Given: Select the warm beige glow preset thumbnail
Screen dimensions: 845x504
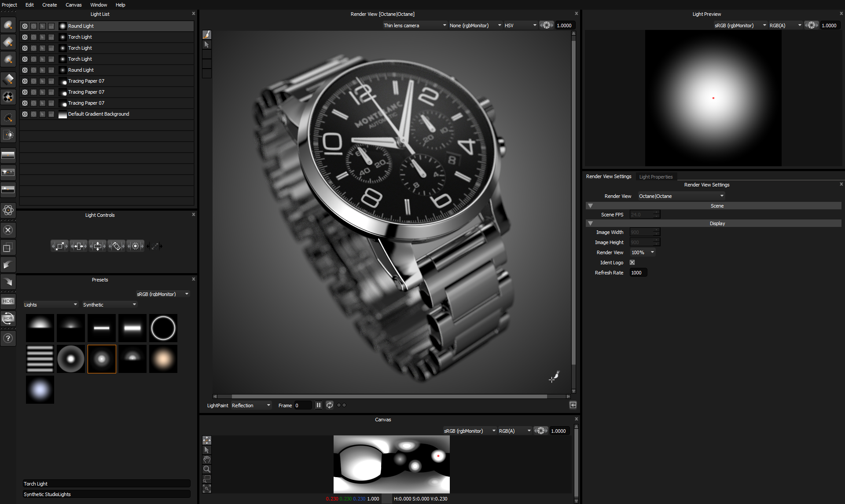Looking at the screenshot, I should 163,359.
